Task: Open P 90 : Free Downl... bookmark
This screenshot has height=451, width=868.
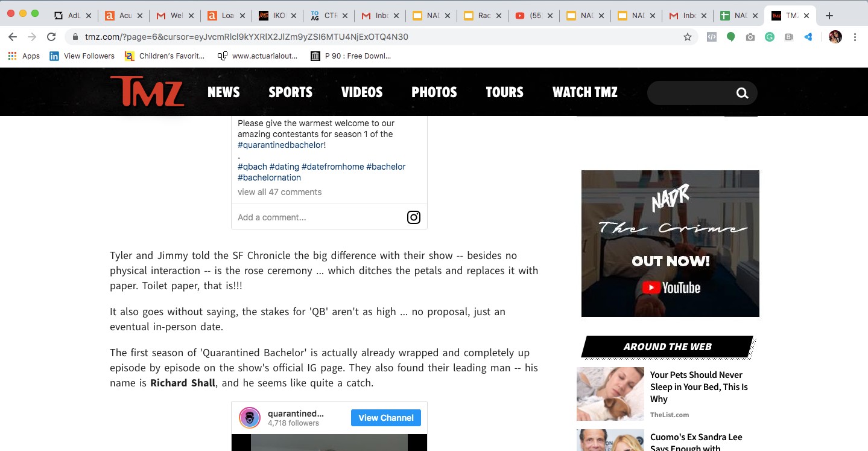Action: point(350,56)
